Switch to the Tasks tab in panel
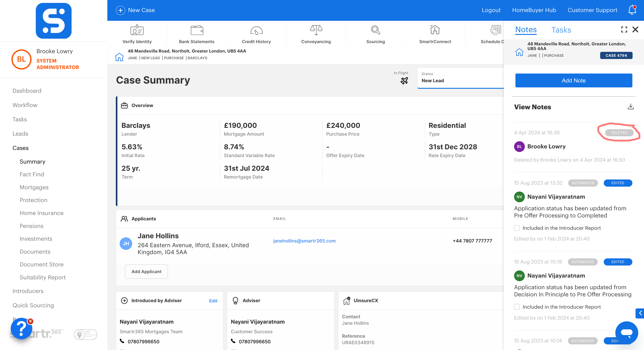Viewport: 644px width, 350px height. 561,30
